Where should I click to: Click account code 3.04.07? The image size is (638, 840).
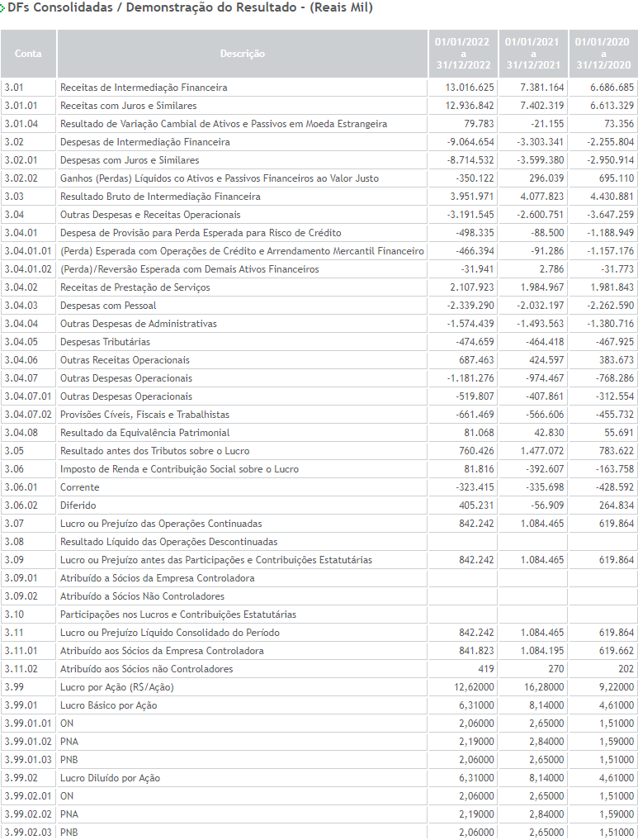21,379
